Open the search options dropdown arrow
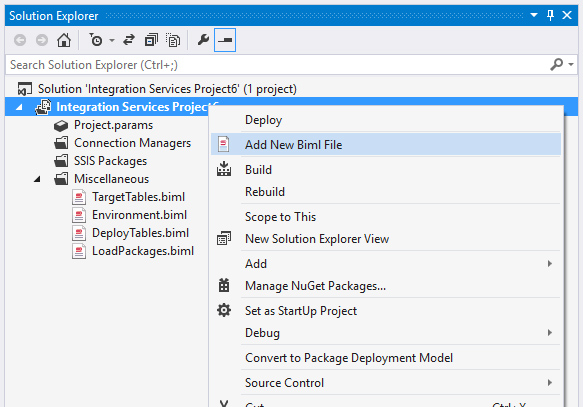The image size is (583, 407). pyautogui.click(x=571, y=65)
